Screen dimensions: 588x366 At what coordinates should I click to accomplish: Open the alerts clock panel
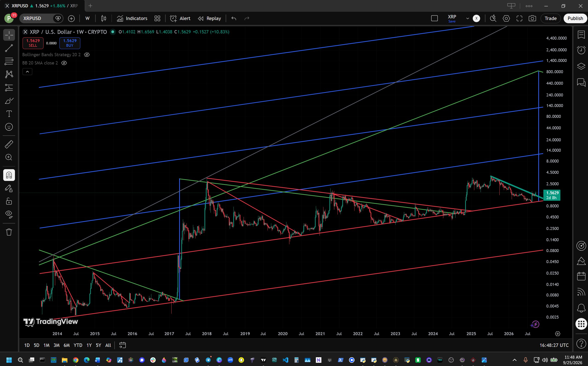pyautogui.click(x=581, y=50)
